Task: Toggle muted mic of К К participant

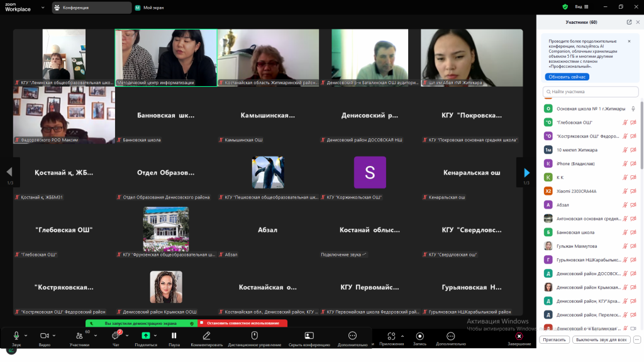Action: [625, 177]
